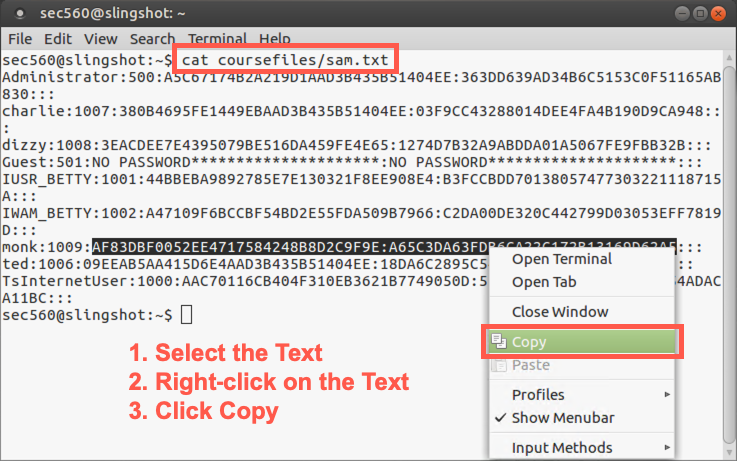Click the highlighted monk hash text
Viewport: 737px width, 461px height.
(x=384, y=247)
